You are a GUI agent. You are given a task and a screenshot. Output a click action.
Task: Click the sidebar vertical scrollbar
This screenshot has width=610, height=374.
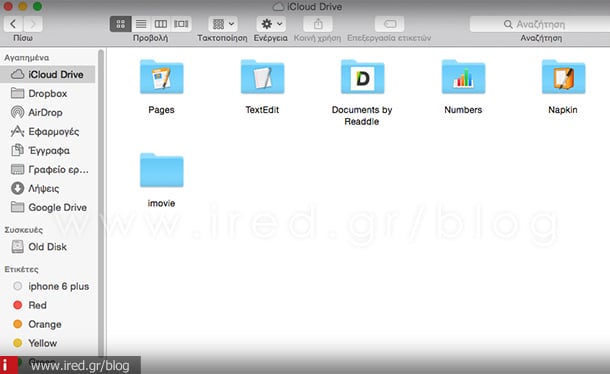pyautogui.click(x=101, y=202)
